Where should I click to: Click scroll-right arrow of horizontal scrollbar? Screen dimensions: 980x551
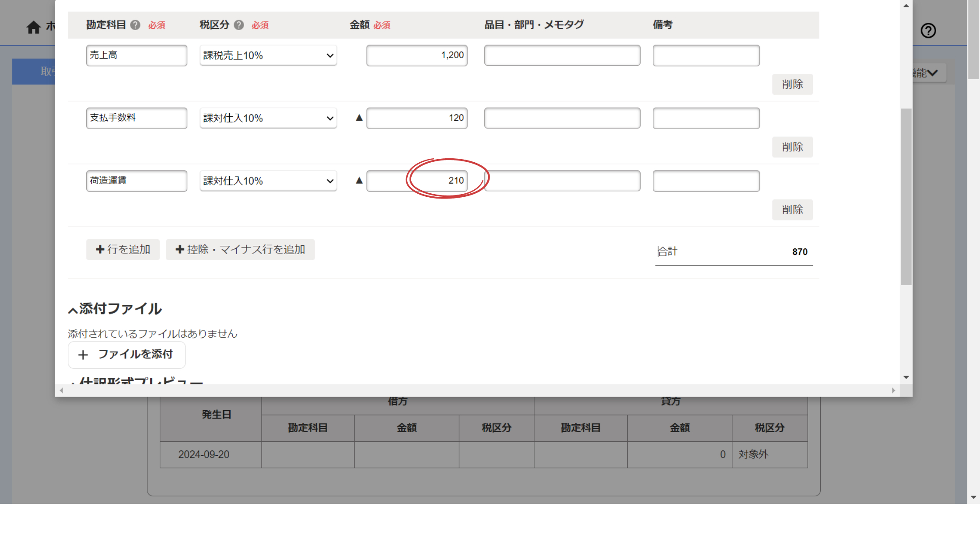click(893, 391)
